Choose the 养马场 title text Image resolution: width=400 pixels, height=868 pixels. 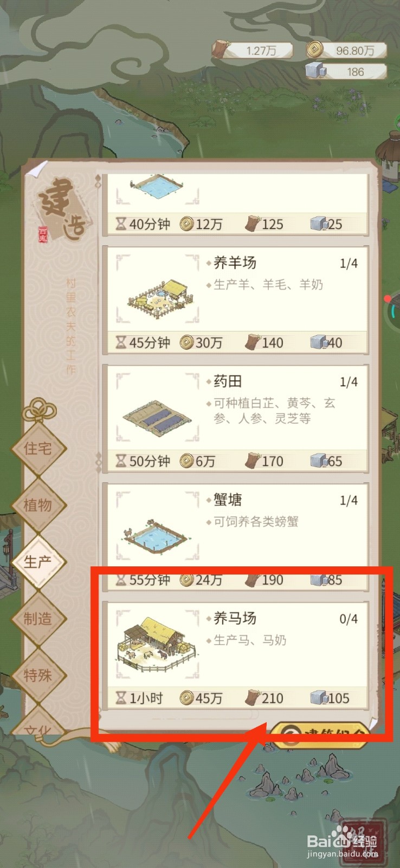(x=235, y=618)
